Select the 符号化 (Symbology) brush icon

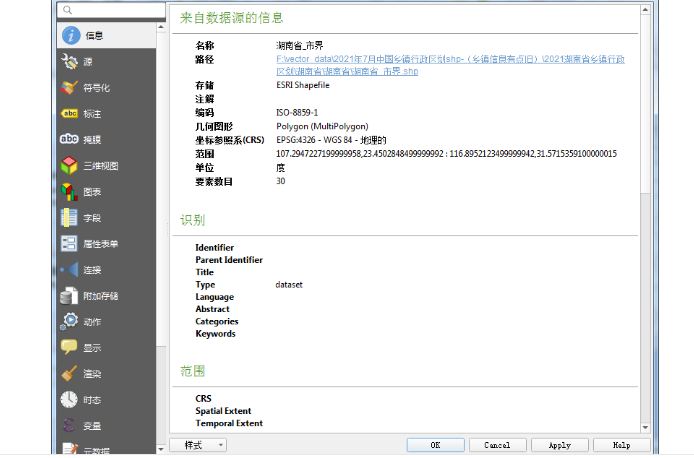pyautogui.click(x=69, y=88)
